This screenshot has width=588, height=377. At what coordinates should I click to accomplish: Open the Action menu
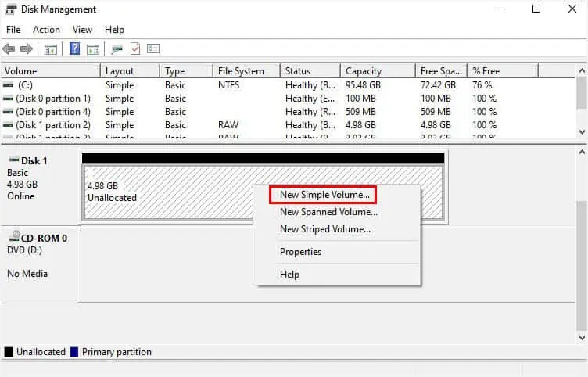coord(46,30)
